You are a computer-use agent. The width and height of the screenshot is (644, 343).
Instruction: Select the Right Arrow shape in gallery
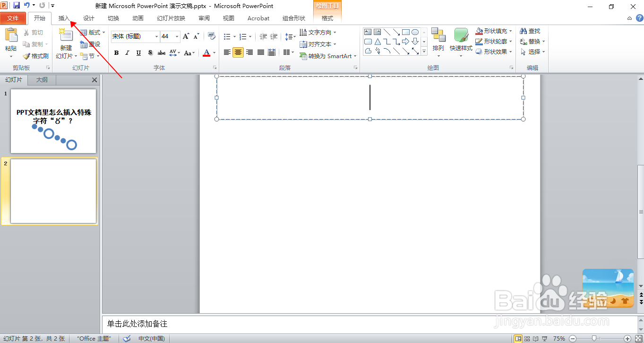(405, 42)
